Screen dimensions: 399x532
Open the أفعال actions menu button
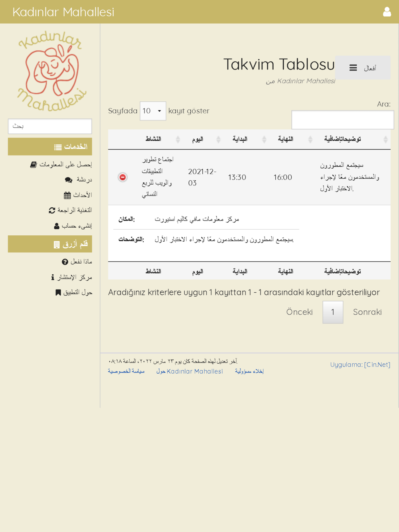tap(363, 68)
